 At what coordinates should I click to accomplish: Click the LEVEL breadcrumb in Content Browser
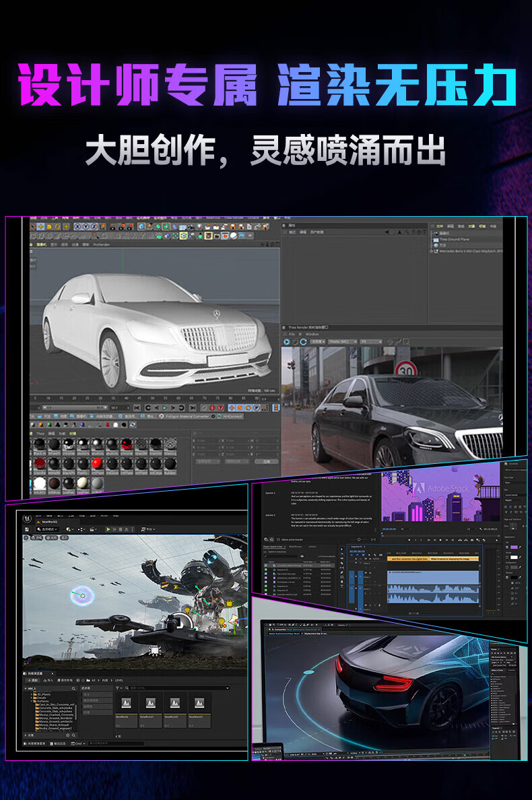pyautogui.click(x=119, y=681)
